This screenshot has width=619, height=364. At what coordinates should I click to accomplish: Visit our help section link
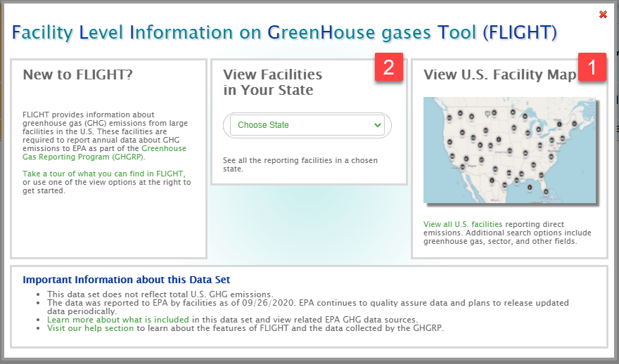pos(91,328)
